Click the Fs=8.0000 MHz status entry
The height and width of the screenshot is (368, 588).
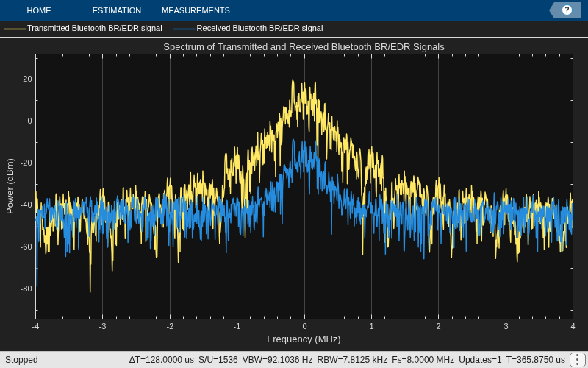423,360
